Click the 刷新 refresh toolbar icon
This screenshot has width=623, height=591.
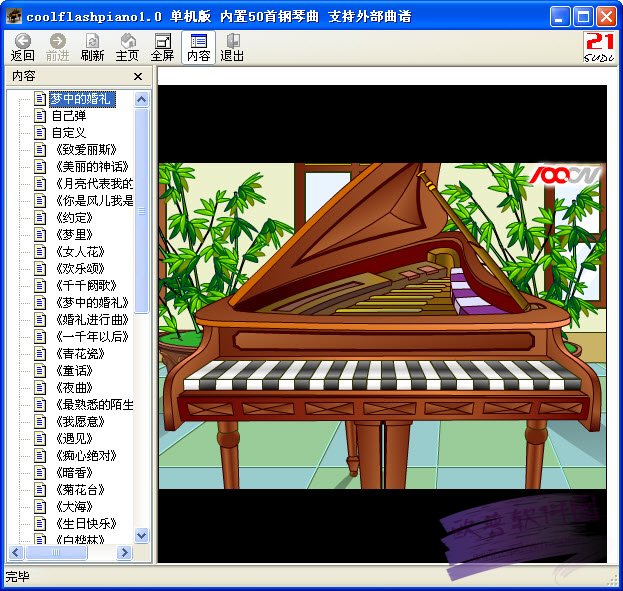pyautogui.click(x=92, y=47)
